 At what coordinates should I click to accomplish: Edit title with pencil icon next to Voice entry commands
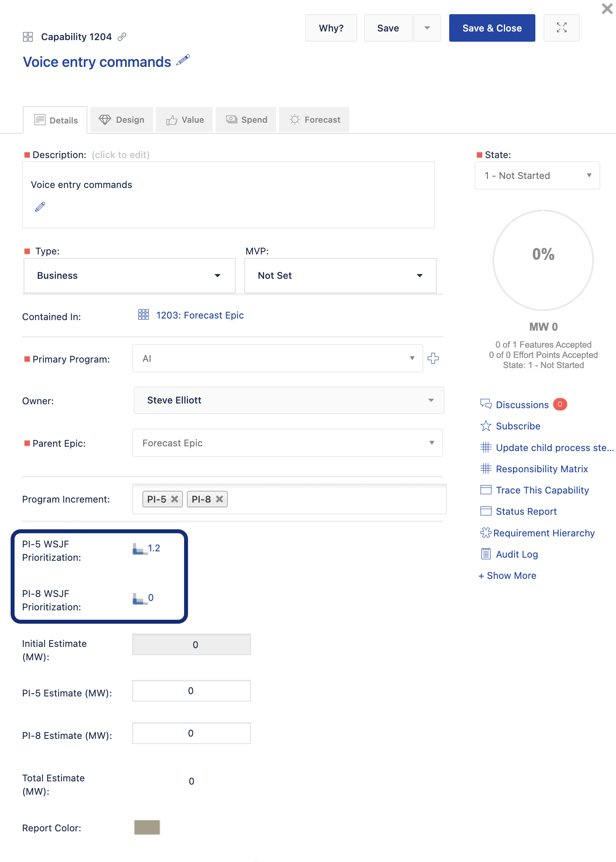(x=183, y=60)
